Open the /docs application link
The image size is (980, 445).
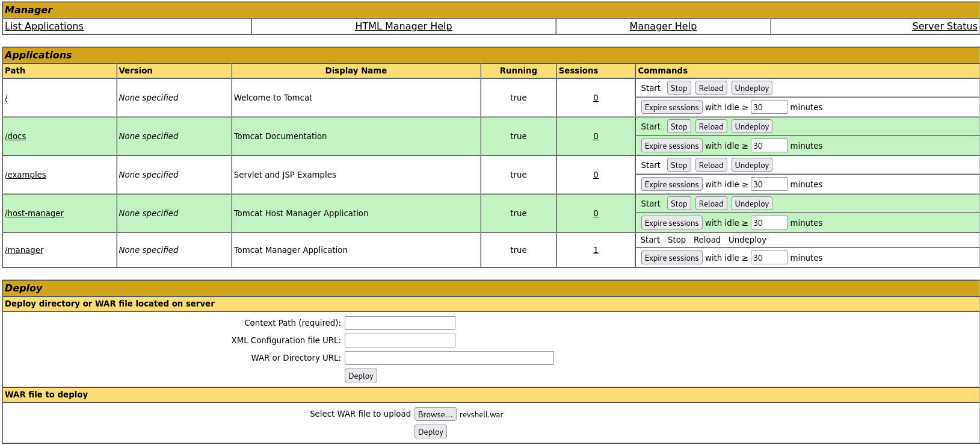[16, 136]
